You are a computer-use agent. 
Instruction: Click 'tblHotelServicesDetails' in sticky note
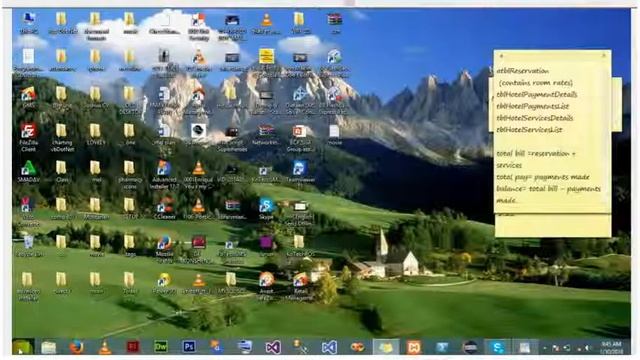535,118
